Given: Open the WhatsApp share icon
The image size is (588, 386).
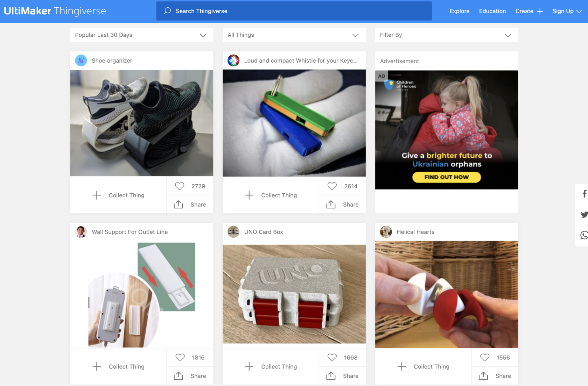Looking at the screenshot, I should [584, 235].
